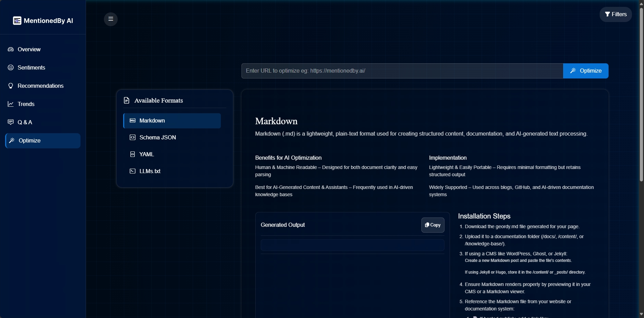Open the Filters panel
This screenshot has width=644, height=318.
tap(616, 14)
